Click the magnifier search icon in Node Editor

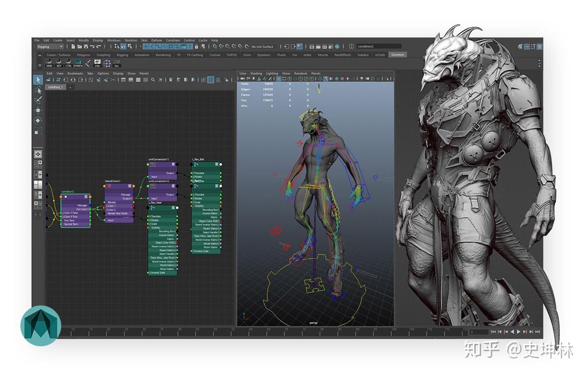click(153, 80)
